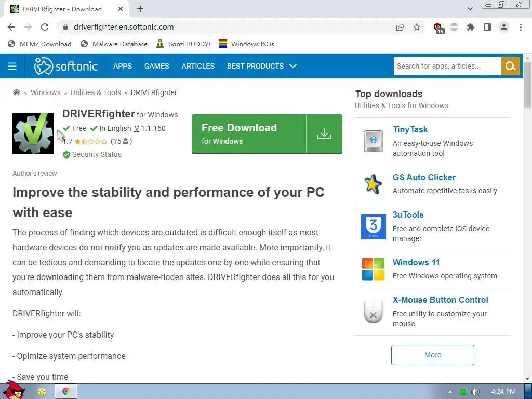Open the uBlock extension with 45 badge

[x=438, y=28]
